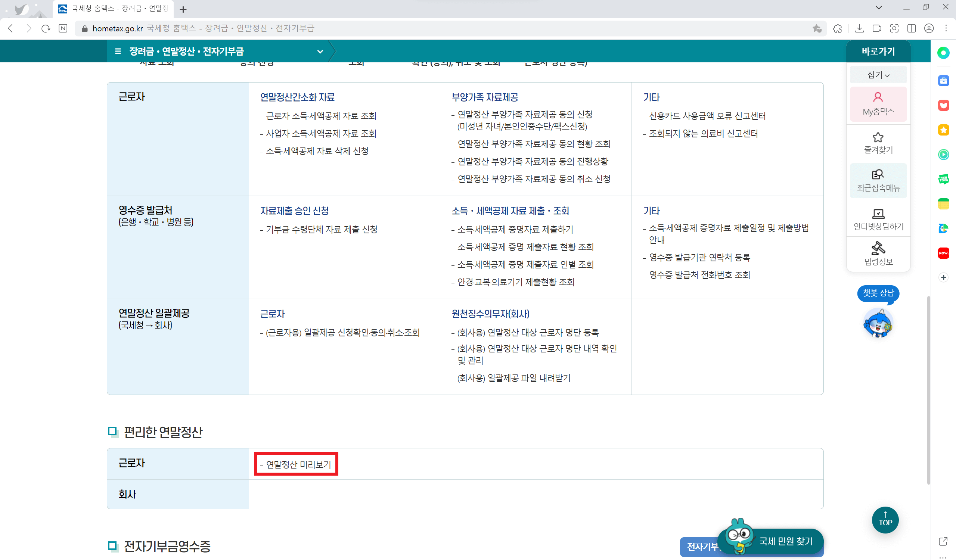Toggle the browser side panel icon

(x=912, y=28)
